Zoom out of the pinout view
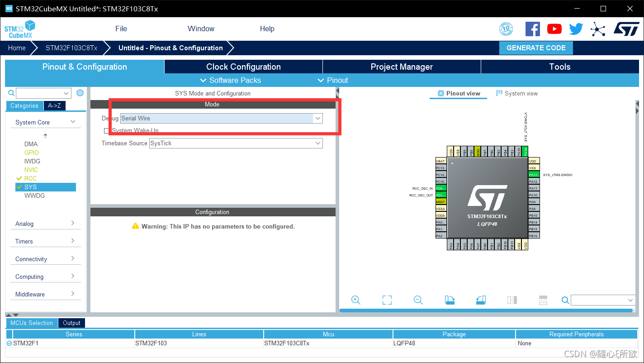This screenshot has width=644, height=363. [418, 300]
